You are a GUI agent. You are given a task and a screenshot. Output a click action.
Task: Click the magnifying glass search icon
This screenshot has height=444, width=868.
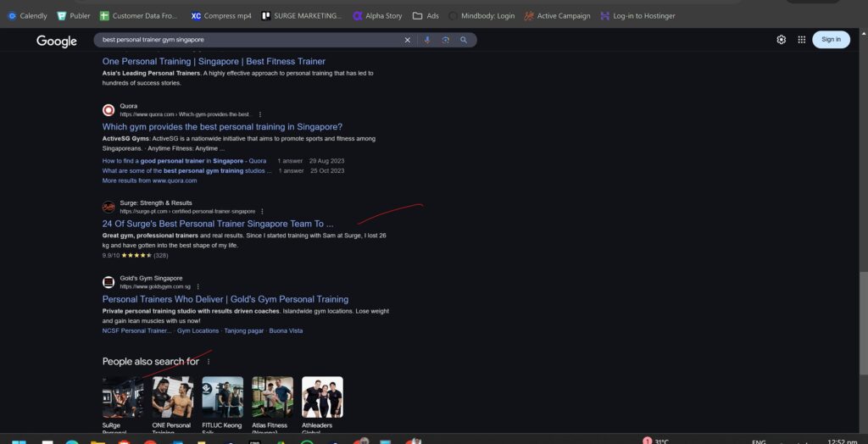click(x=464, y=40)
